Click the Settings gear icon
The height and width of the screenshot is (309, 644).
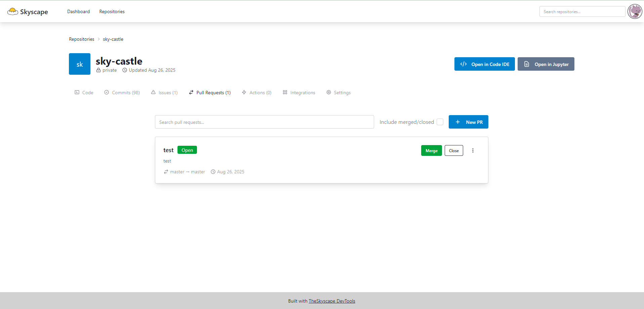329,92
